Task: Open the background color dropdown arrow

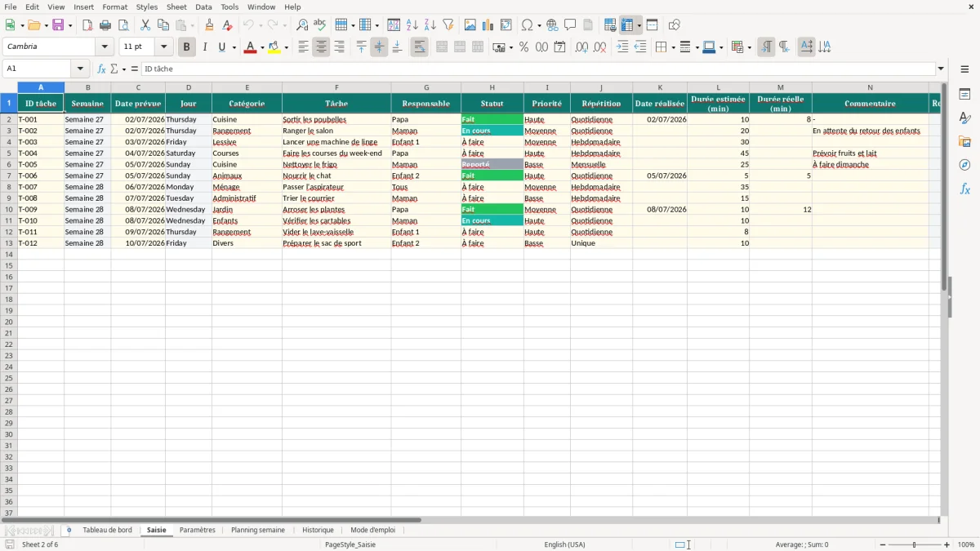Action: (x=287, y=47)
